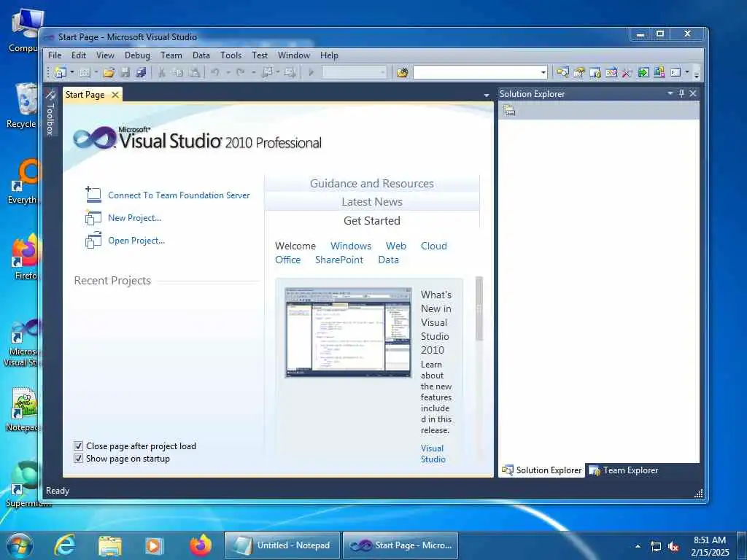The image size is (747, 560).
Task: Click the Command Window toolbar icon
Action: click(676, 72)
